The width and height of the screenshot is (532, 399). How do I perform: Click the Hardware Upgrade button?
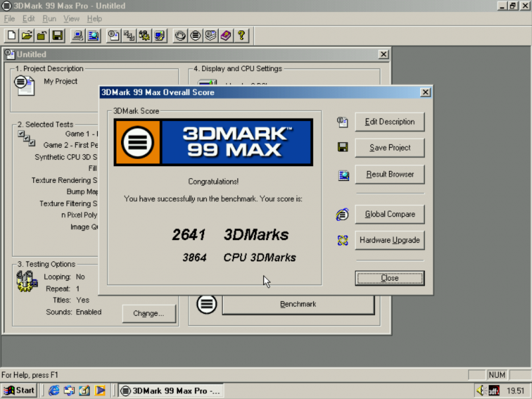tap(390, 240)
